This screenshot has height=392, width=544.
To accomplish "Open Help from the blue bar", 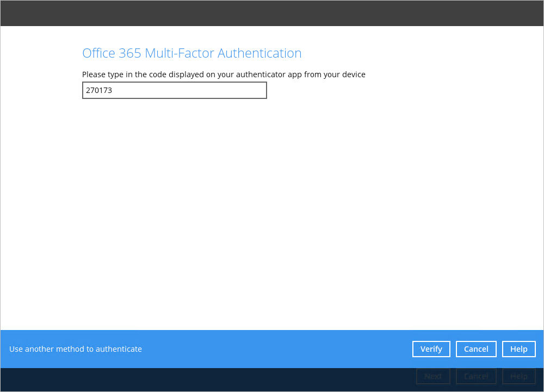I will [518, 349].
